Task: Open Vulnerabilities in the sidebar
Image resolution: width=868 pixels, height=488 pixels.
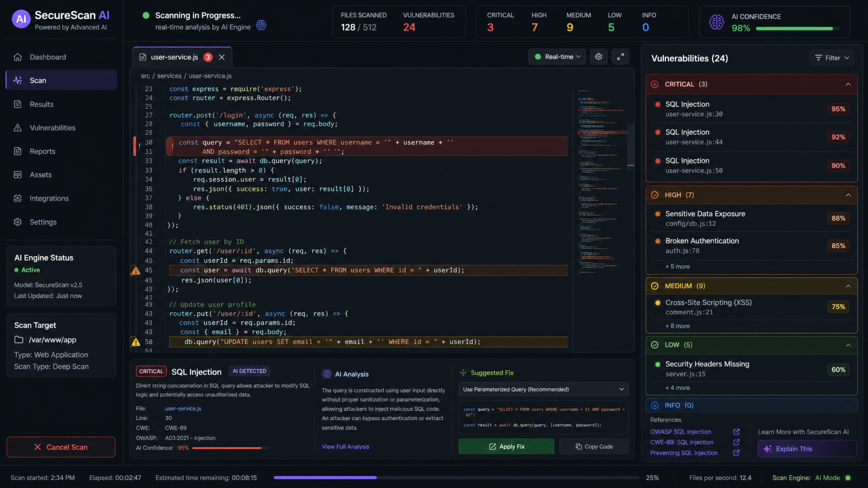Action: tap(61, 128)
